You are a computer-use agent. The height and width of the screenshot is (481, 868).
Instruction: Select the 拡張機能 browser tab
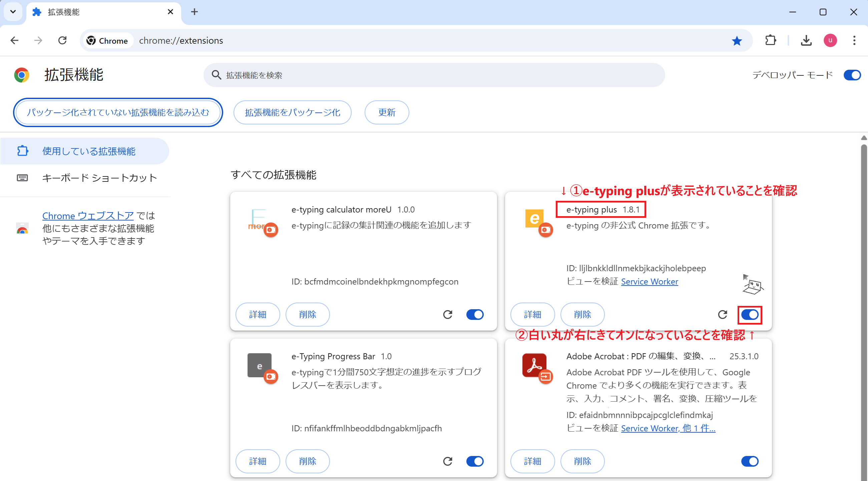click(x=103, y=12)
